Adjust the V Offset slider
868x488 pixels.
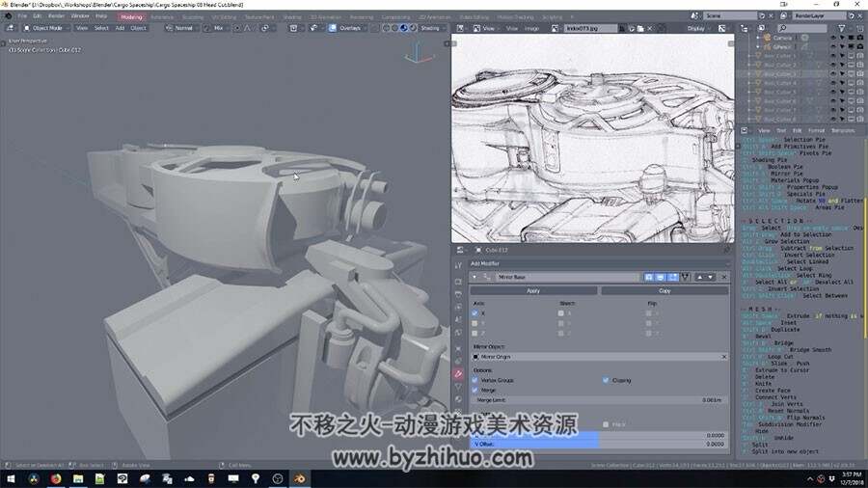point(599,445)
